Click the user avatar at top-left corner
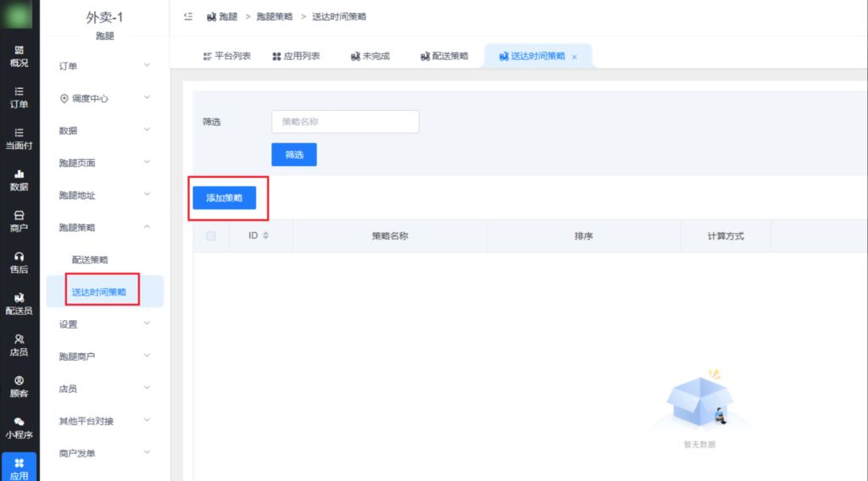 tap(17, 14)
